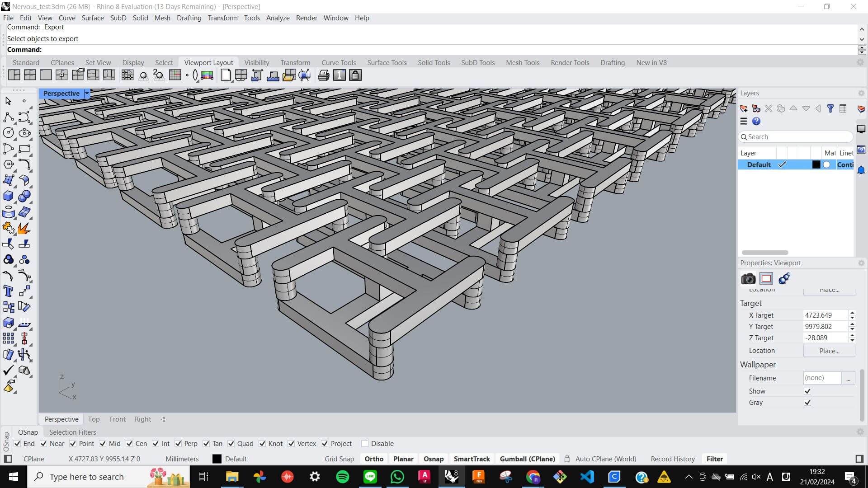The image size is (868, 488).
Task: Click the materials spheres icon in Properties
Action: click(x=784, y=278)
